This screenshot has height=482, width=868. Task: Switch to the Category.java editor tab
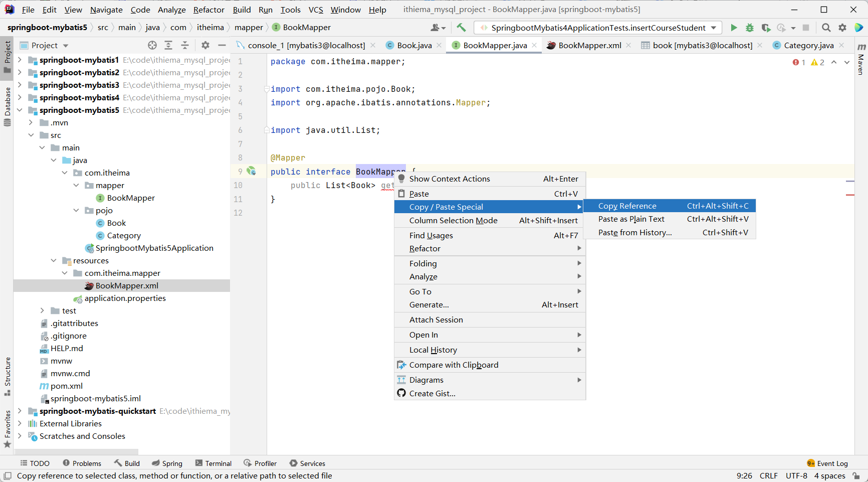click(x=807, y=45)
